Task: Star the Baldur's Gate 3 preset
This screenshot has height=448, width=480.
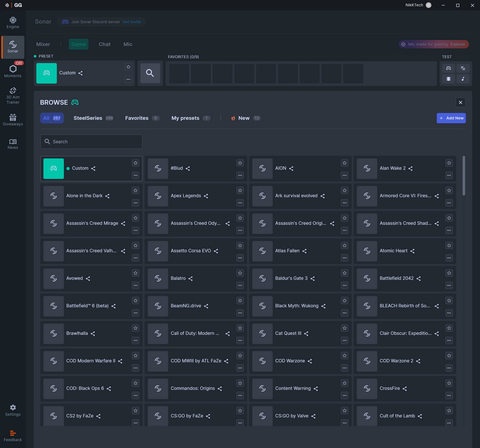Action: (x=345, y=273)
